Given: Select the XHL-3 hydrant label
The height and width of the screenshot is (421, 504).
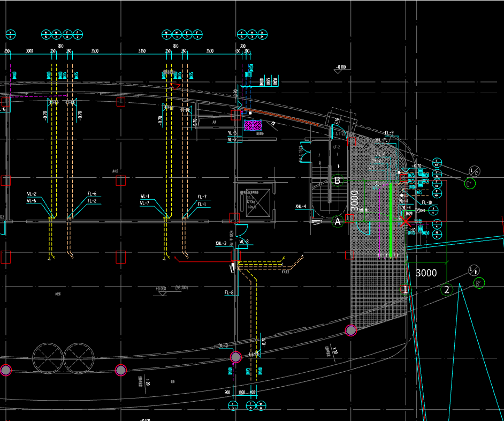Looking at the screenshot, I should (x=221, y=243).
